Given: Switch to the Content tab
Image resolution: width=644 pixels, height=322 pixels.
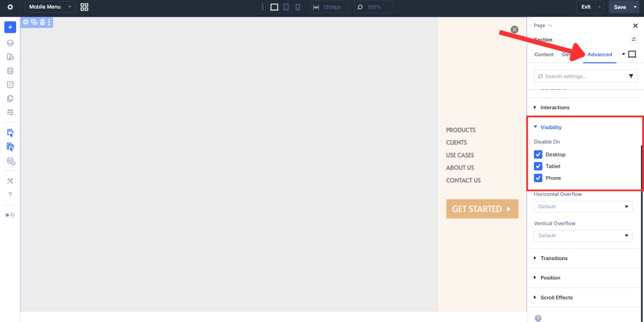Looking at the screenshot, I should tap(543, 54).
